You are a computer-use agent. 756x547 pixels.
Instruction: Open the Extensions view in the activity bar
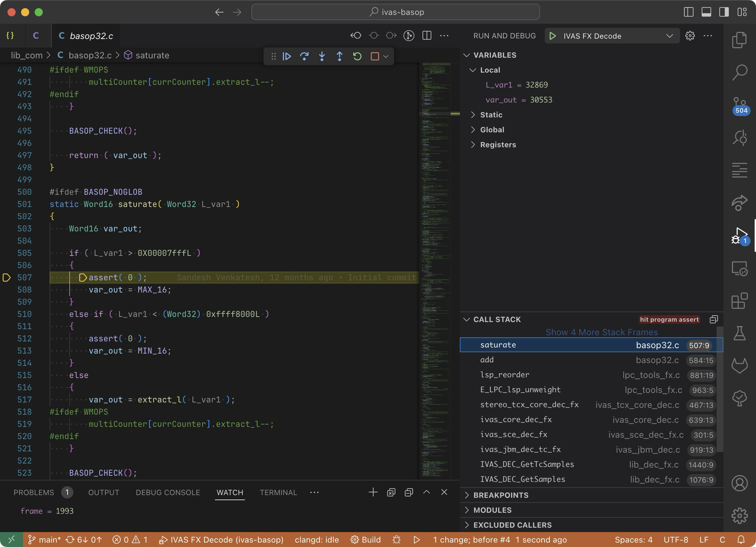[x=739, y=301]
